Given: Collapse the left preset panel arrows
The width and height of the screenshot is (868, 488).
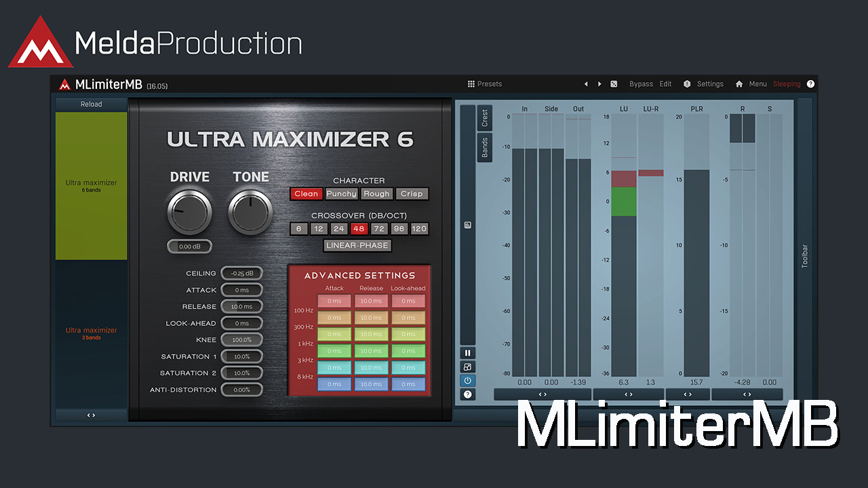Looking at the screenshot, I should point(91,415).
